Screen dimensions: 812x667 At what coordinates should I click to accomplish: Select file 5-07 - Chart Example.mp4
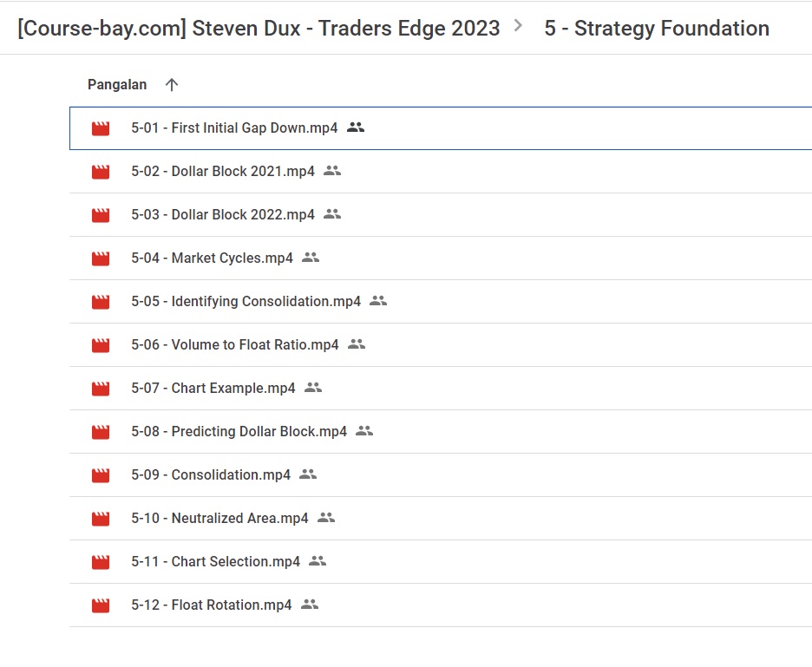click(x=441, y=389)
